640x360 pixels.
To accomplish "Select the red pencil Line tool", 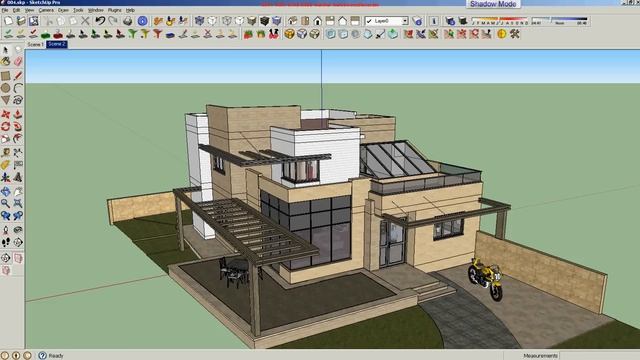I will pyautogui.click(x=18, y=76).
